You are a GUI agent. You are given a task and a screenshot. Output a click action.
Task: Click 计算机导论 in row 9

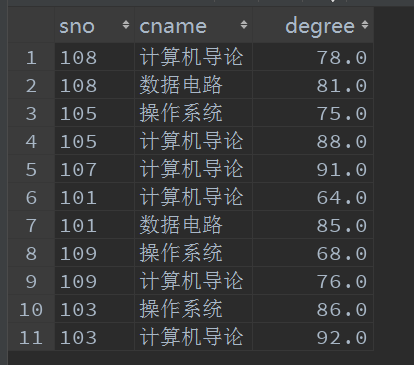tap(193, 281)
